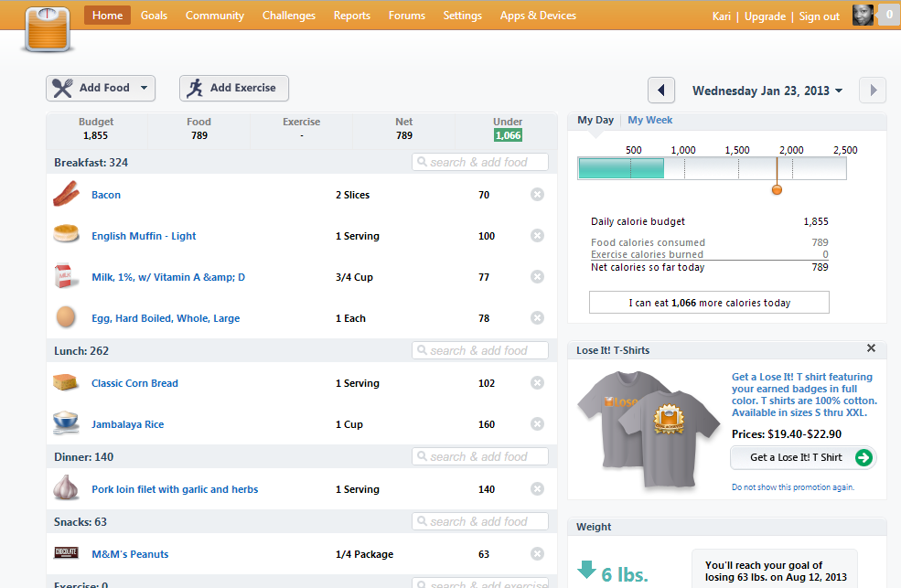Open the Egg, Hard Boiled, Whole, Large link
Viewport: 901px width, 588px height.
point(166,318)
